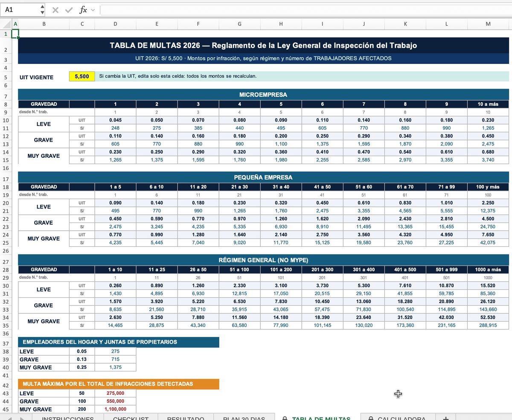Click the 'Si cambia la UIT' note cell

[302, 76]
